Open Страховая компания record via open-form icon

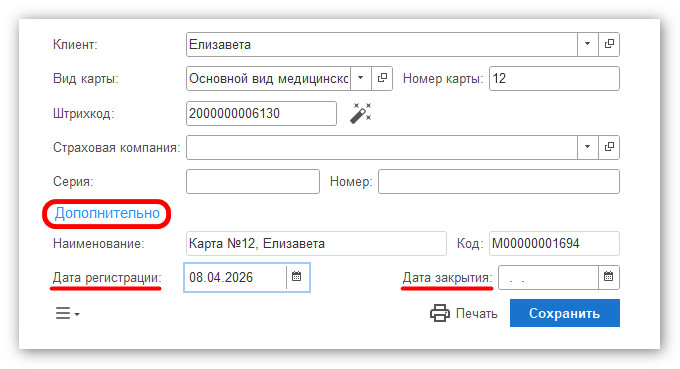(609, 147)
